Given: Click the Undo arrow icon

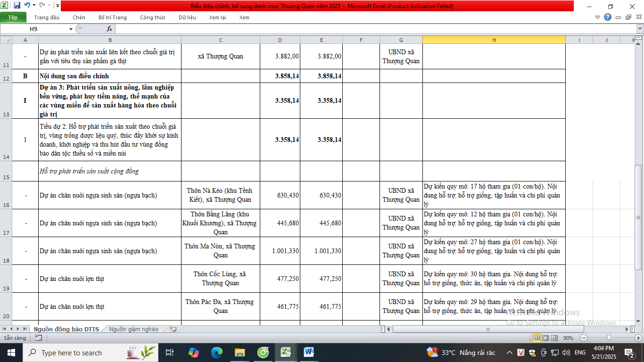Looking at the screenshot, I should tap(27, 6).
